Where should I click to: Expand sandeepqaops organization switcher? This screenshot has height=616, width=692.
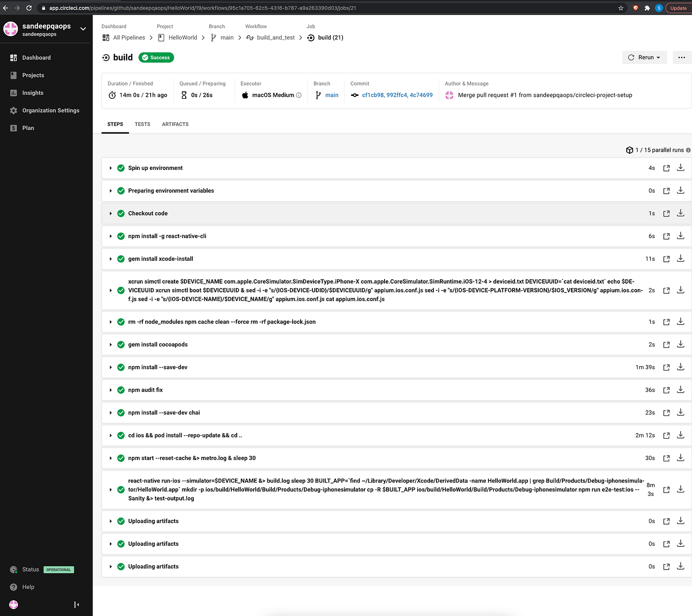pyautogui.click(x=83, y=29)
